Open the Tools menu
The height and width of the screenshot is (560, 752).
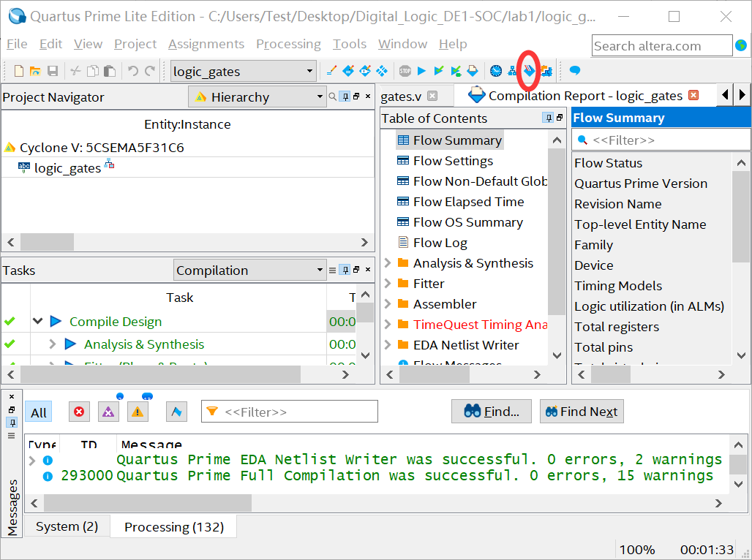[x=350, y=44]
